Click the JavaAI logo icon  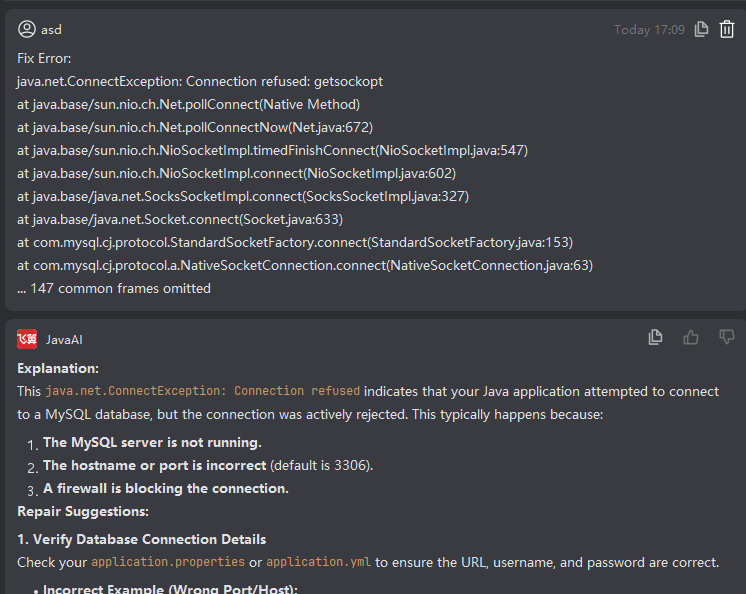coord(27,339)
